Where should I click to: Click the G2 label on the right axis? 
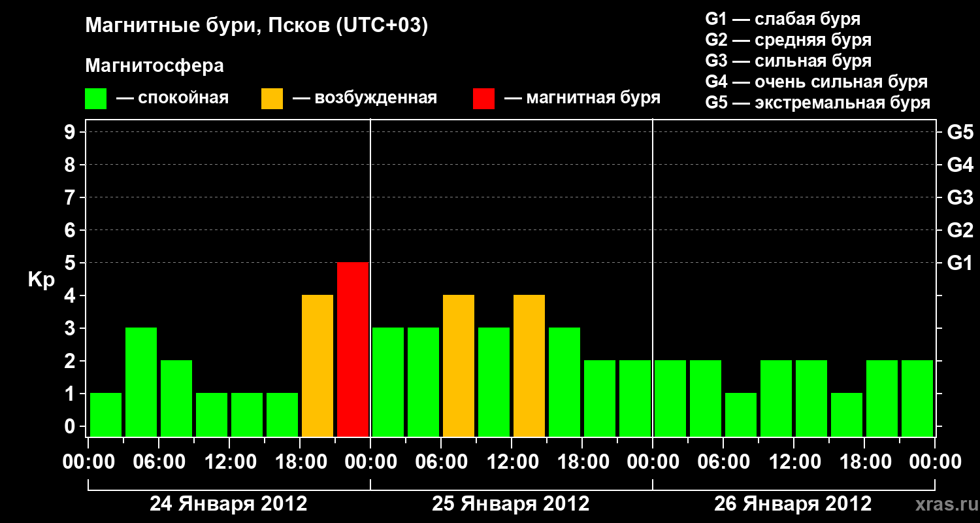tap(960, 230)
